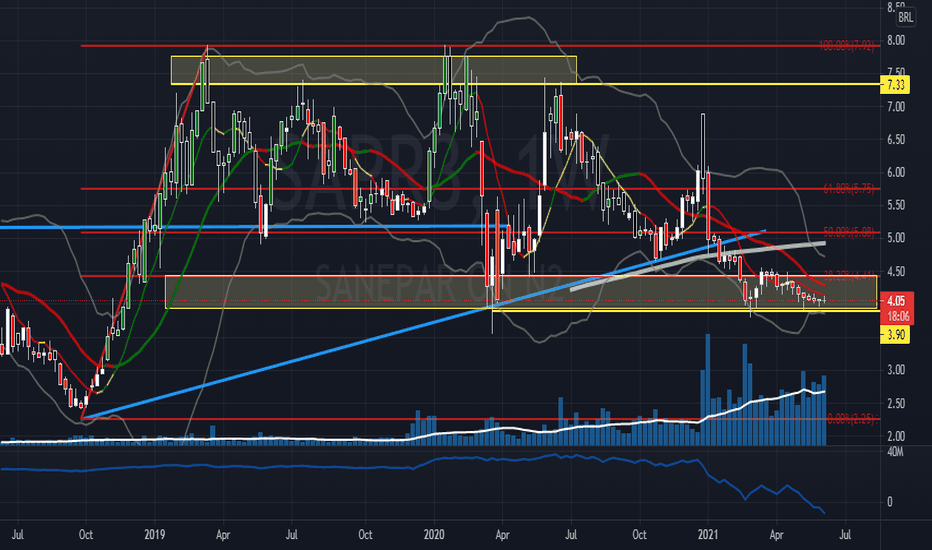This screenshot has width=932, height=550.
Task: Click the 40M value on indicator axis
Action: pos(895,452)
